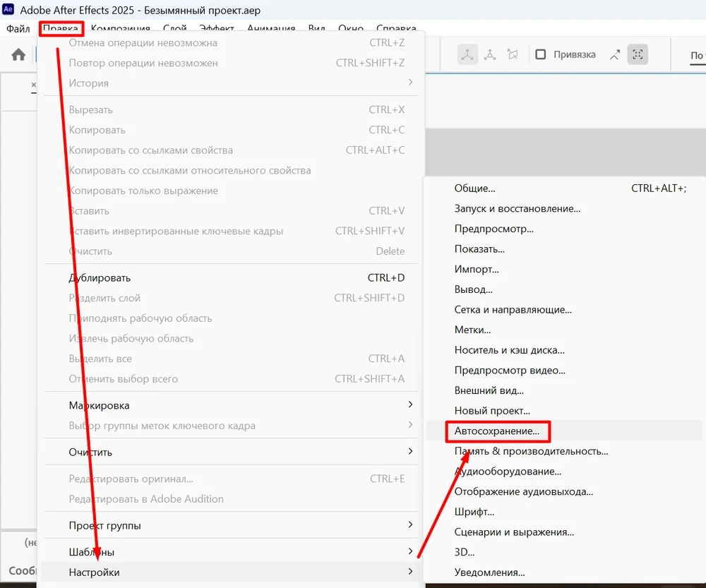This screenshot has width=706, height=588.
Task: Open the Эффект menu
Action: pos(217,29)
